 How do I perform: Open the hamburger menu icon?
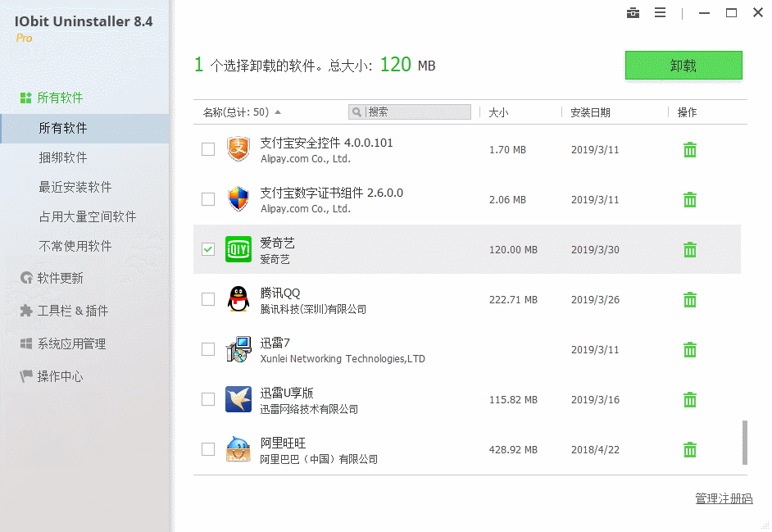(x=661, y=13)
